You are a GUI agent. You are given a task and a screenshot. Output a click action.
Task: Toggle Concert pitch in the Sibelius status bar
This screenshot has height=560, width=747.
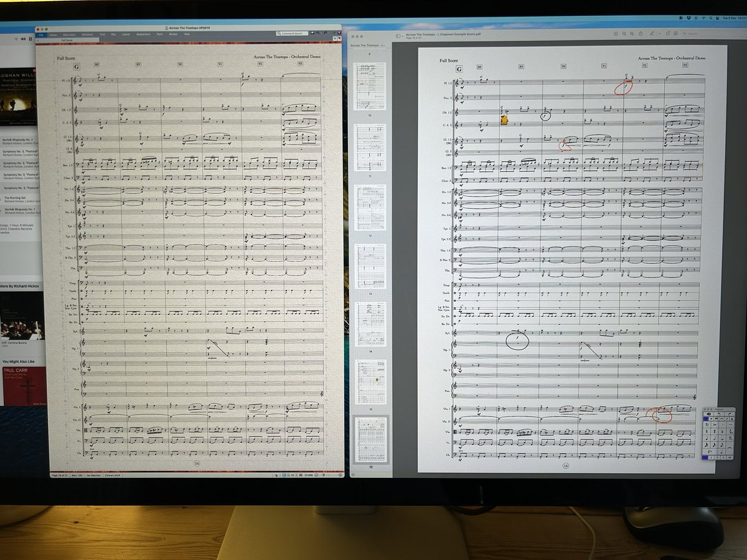click(x=112, y=477)
